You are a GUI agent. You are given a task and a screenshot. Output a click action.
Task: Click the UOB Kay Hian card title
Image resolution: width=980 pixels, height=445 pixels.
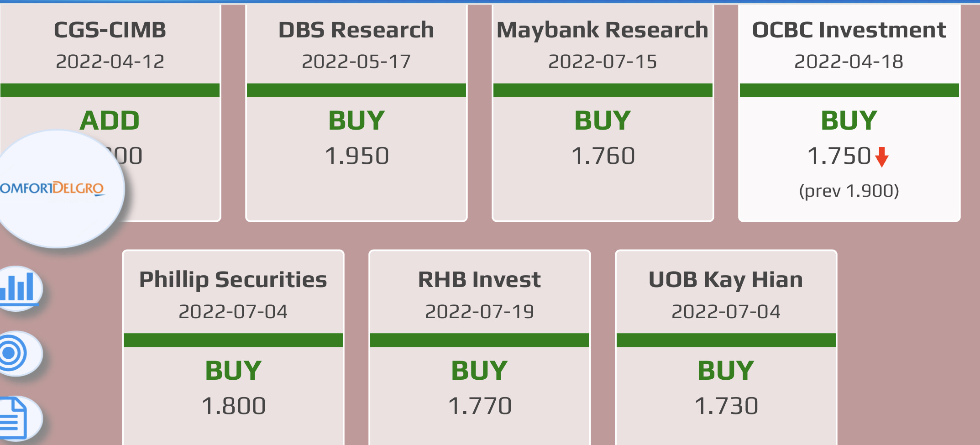pos(726,280)
